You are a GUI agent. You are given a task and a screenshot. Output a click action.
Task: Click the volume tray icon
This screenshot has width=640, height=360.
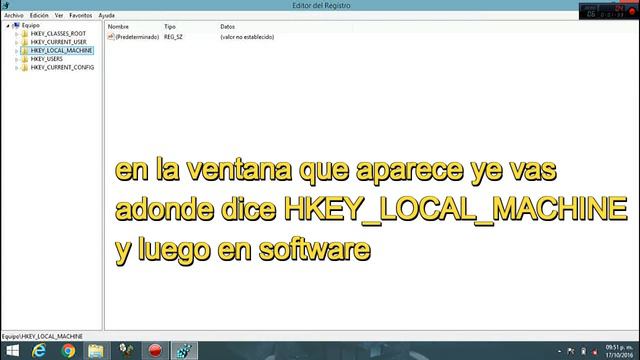point(595,351)
